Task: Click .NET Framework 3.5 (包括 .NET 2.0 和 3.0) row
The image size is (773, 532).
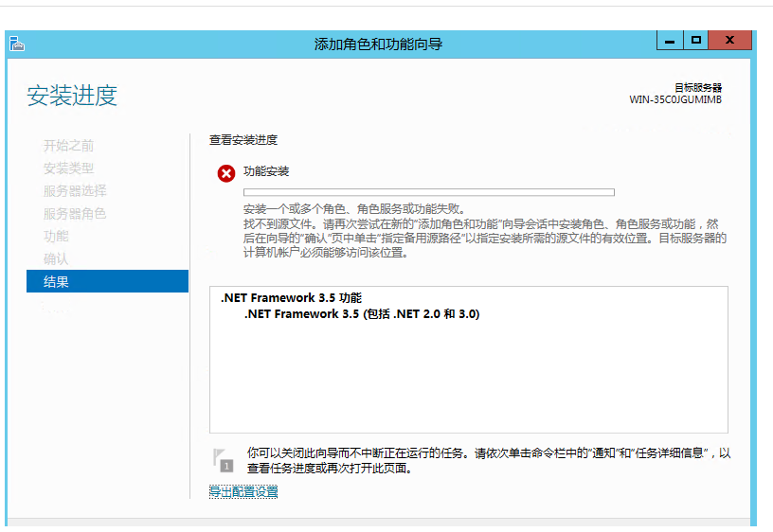Action: coord(362,313)
